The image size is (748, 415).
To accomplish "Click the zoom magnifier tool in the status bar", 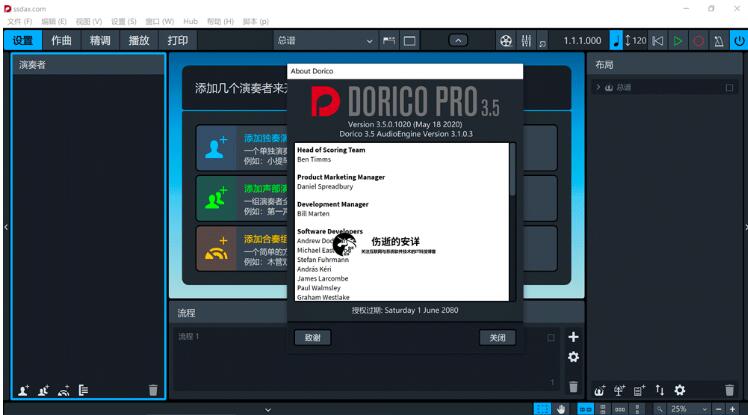I will (659, 409).
